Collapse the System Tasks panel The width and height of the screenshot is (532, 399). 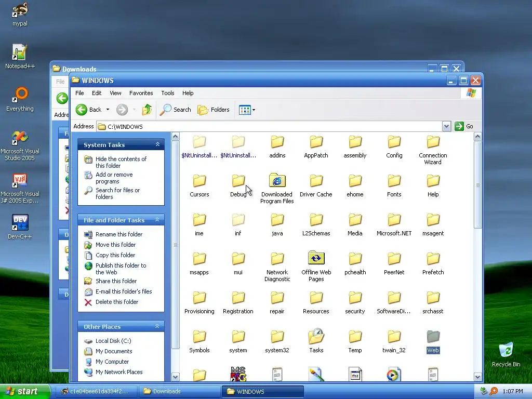click(x=157, y=144)
